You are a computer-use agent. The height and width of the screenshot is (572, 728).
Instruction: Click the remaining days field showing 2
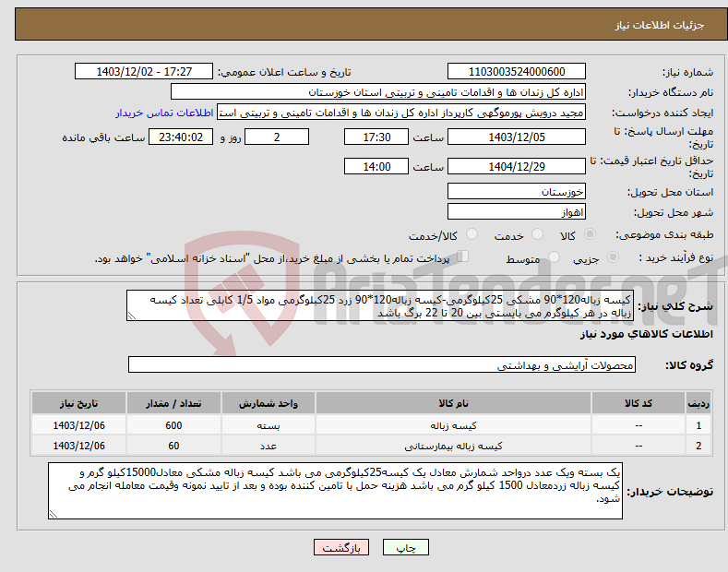point(277,137)
